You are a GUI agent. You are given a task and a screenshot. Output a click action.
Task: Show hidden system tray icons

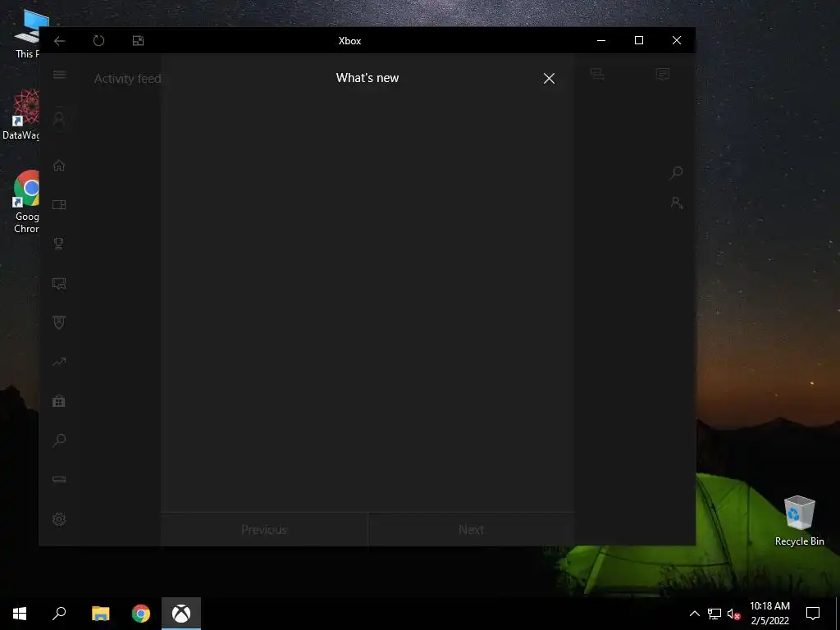click(694, 614)
